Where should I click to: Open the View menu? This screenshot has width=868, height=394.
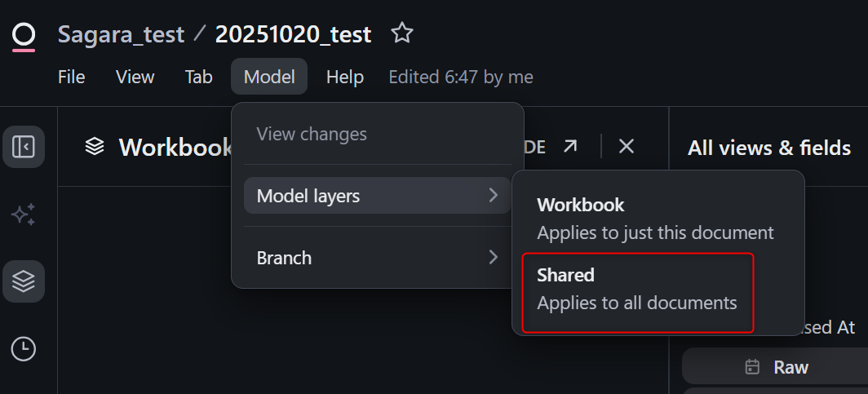135,77
